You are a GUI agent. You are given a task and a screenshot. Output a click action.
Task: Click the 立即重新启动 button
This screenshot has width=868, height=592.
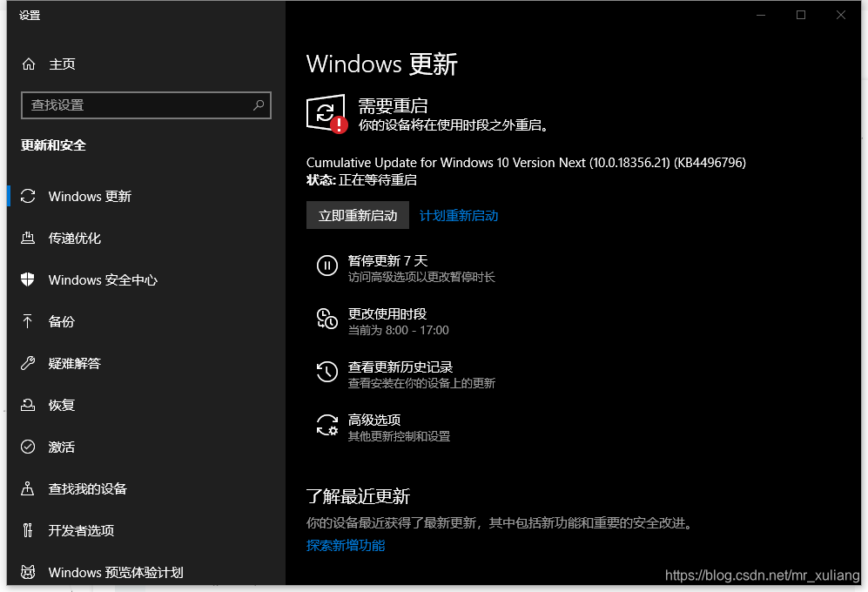(358, 215)
